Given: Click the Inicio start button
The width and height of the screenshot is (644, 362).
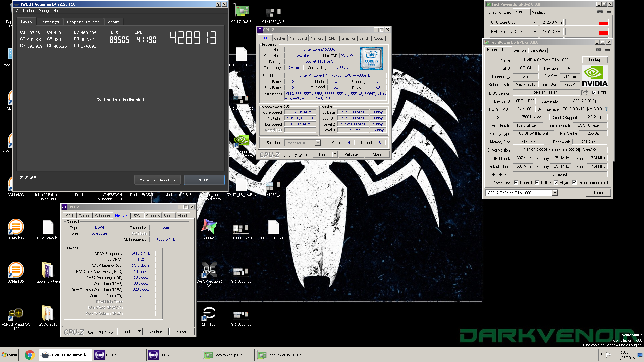Looking at the screenshot, I should point(9,355).
